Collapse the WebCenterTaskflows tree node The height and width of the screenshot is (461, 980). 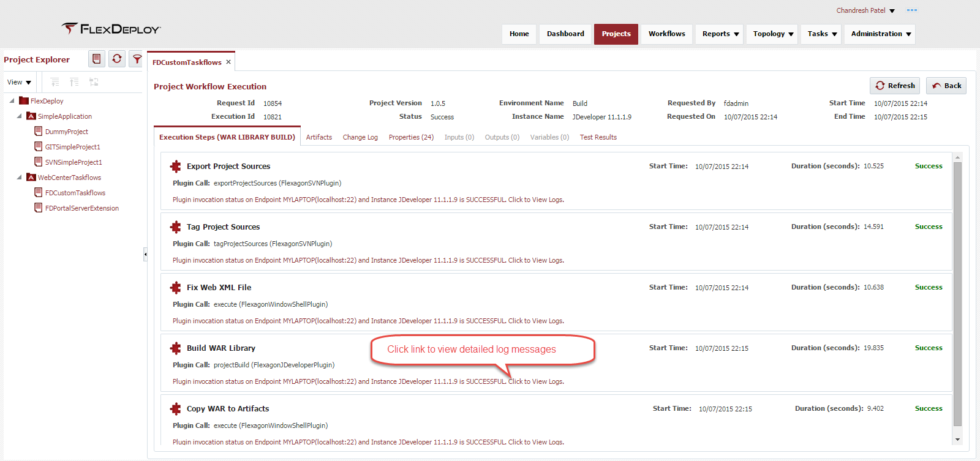point(20,177)
